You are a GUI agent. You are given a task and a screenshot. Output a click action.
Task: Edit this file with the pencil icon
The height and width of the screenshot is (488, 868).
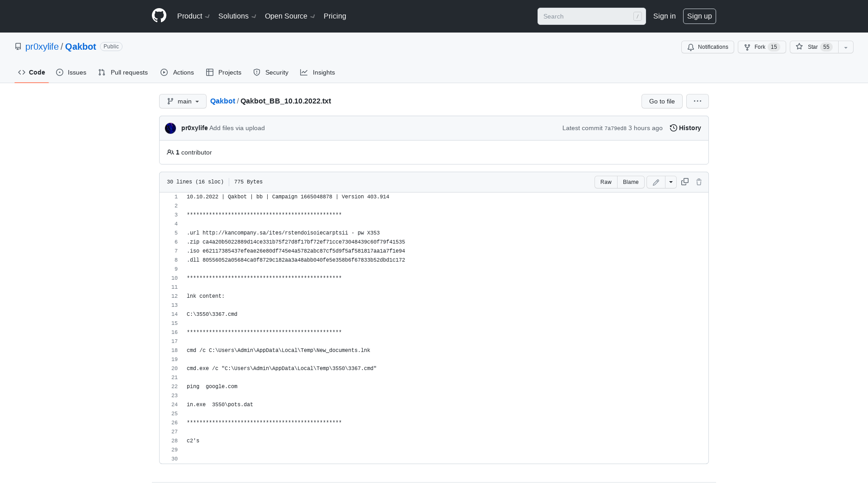pos(656,182)
